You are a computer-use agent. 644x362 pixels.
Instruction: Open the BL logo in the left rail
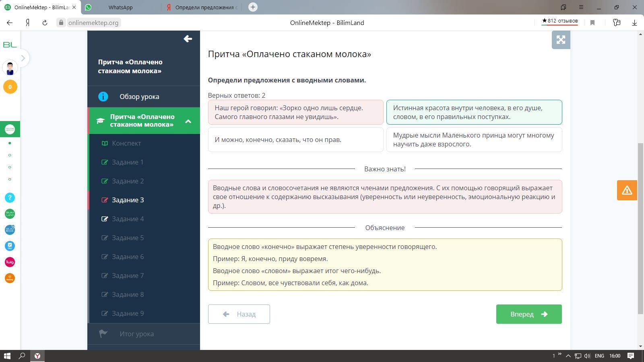point(10,45)
